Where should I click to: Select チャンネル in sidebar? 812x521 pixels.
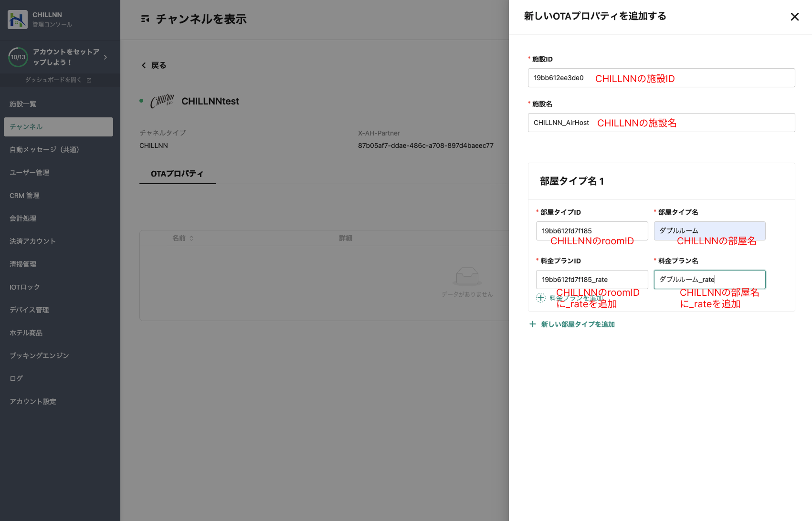point(58,127)
